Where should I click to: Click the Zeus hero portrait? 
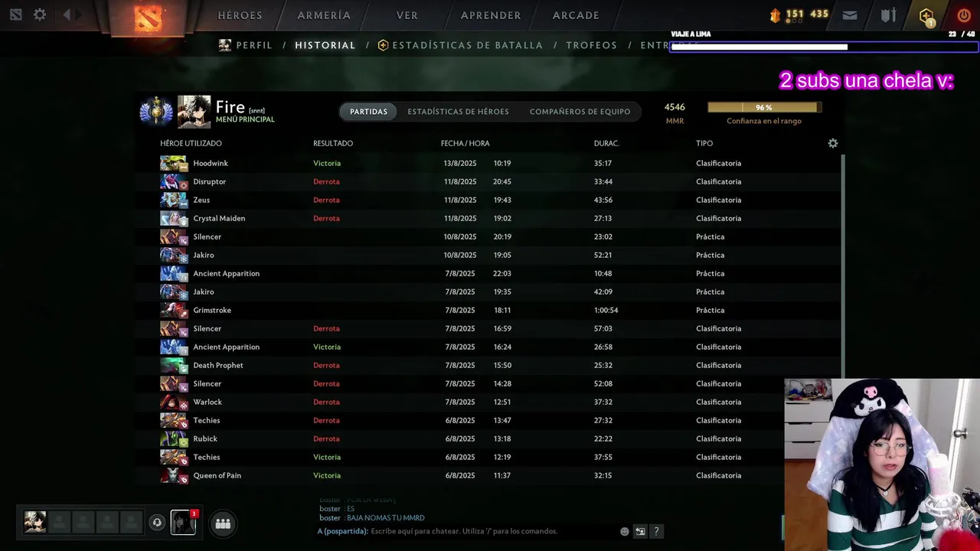174,200
